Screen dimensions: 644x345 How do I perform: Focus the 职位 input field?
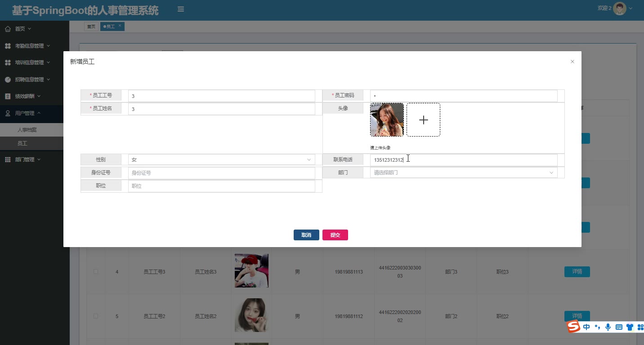point(221,186)
